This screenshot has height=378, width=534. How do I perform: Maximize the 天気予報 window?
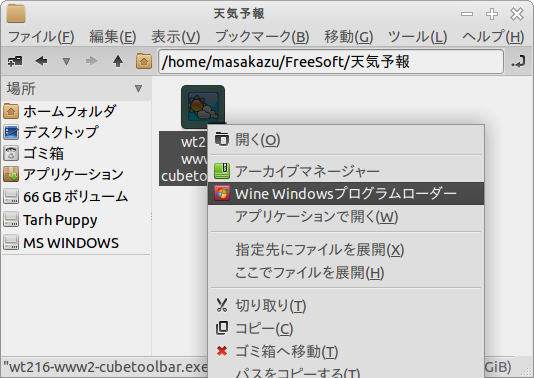pyautogui.click(x=492, y=14)
